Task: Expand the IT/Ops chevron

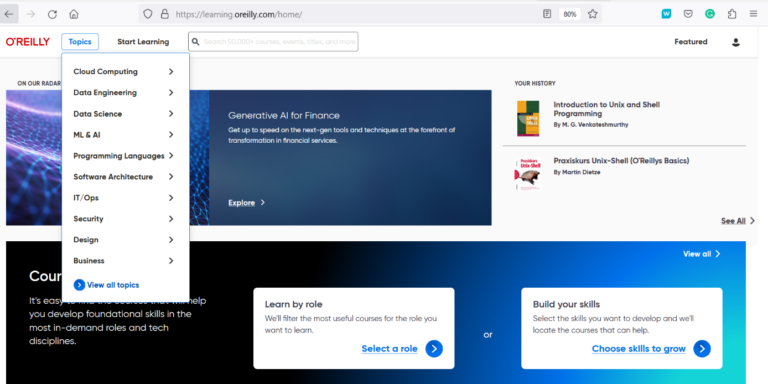Action: [x=171, y=198]
